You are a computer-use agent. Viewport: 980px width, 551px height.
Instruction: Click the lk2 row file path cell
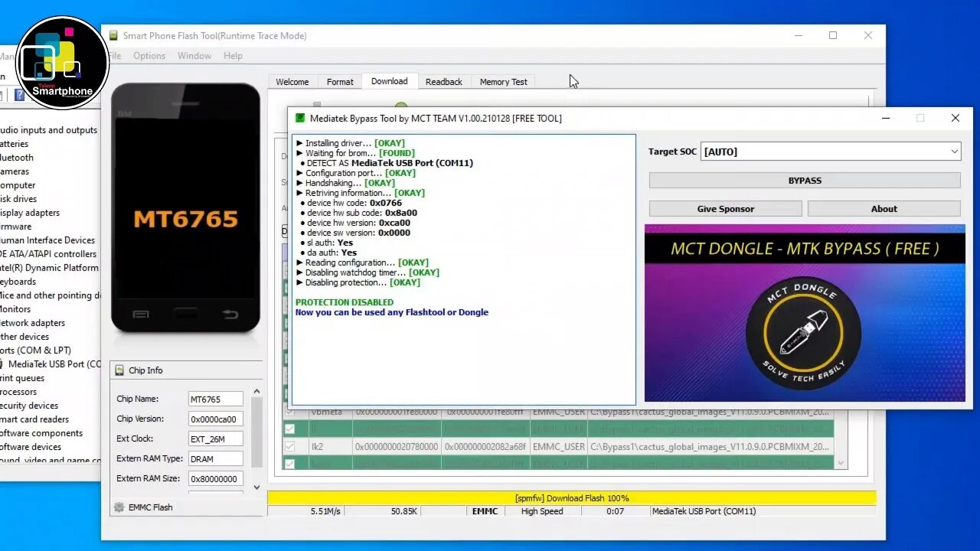pos(710,446)
